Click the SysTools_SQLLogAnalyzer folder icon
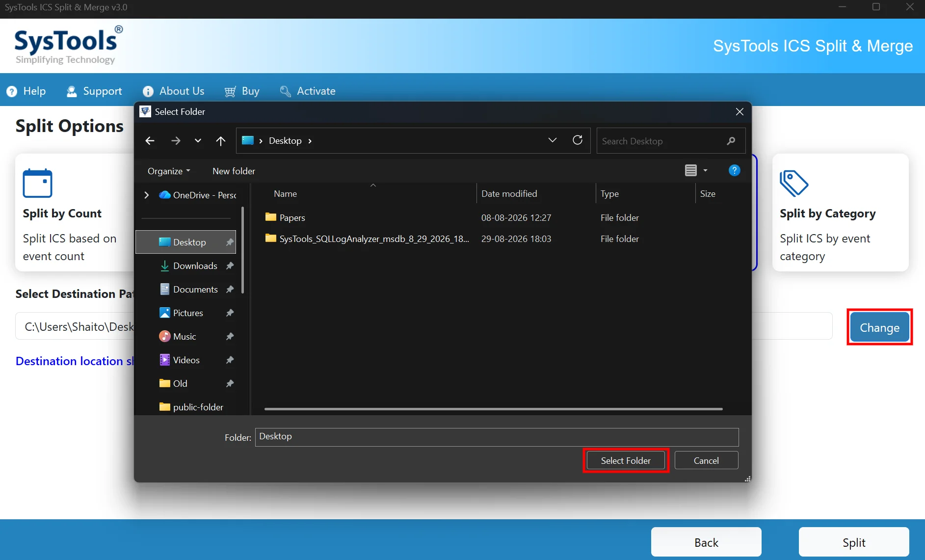The image size is (925, 560). (271, 238)
